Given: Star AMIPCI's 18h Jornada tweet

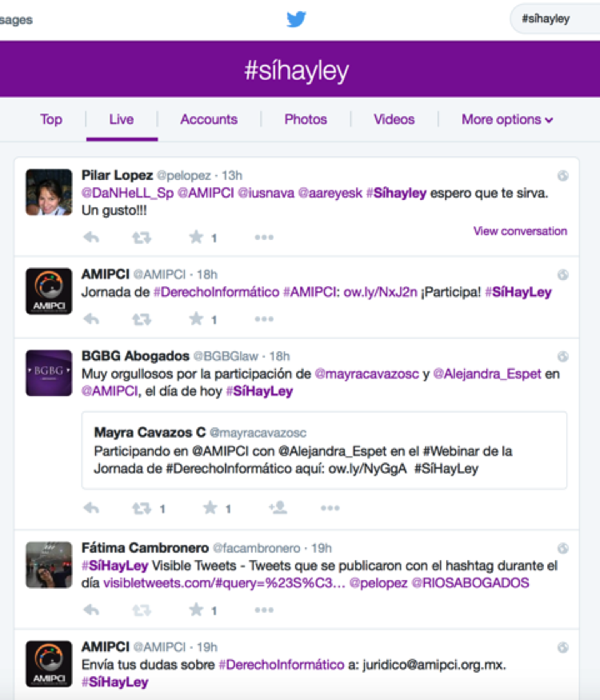Looking at the screenshot, I should point(196,318).
